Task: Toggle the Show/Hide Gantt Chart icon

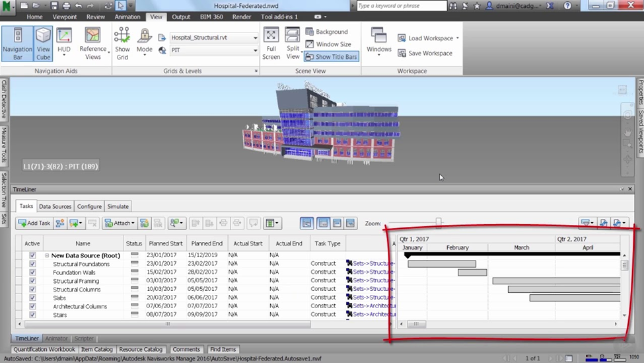Action: (x=306, y=223)
